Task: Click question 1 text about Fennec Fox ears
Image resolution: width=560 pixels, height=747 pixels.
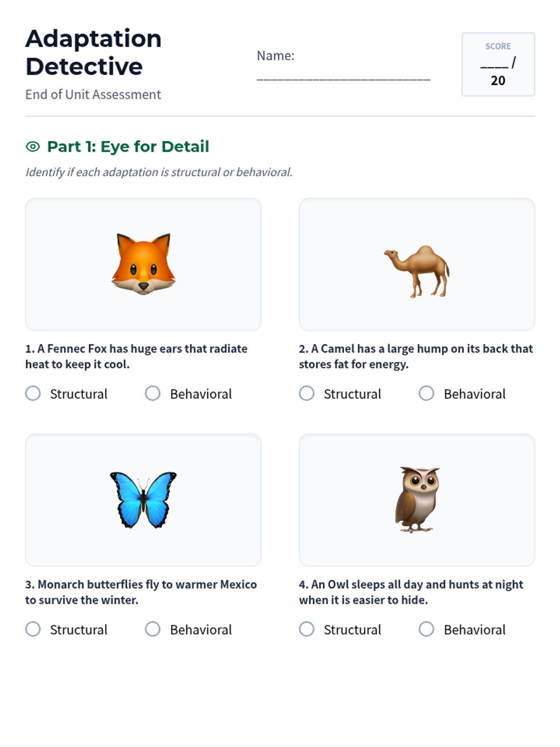Action: click(136, 356)
